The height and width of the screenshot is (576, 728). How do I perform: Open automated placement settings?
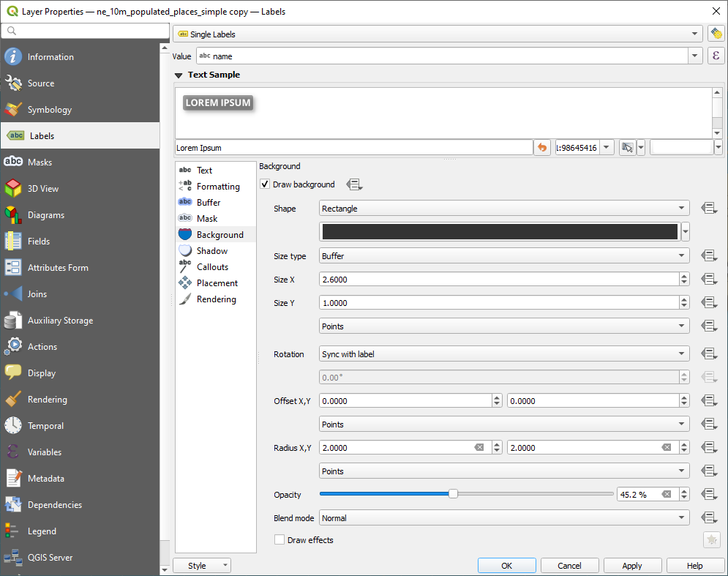click(x=715, y=33)
